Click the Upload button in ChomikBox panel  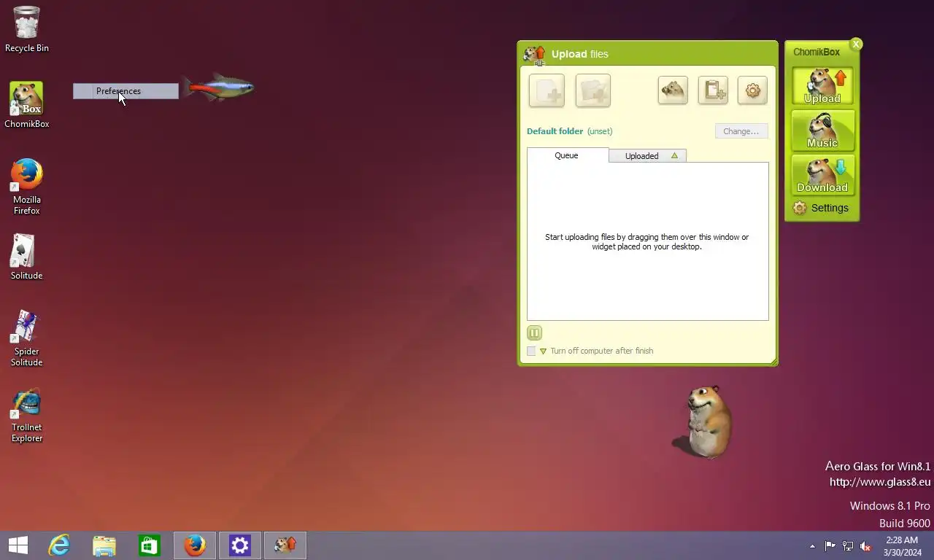822,86
